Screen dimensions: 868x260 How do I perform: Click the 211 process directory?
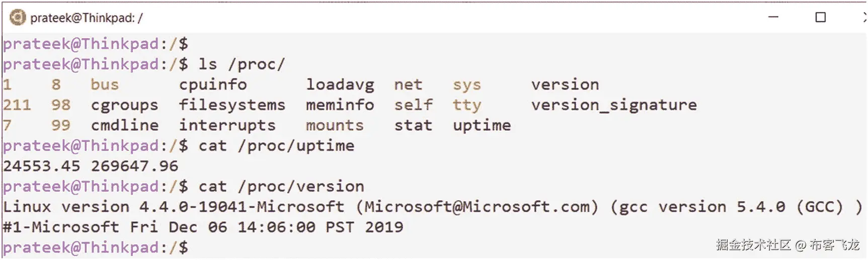point(17,105)
